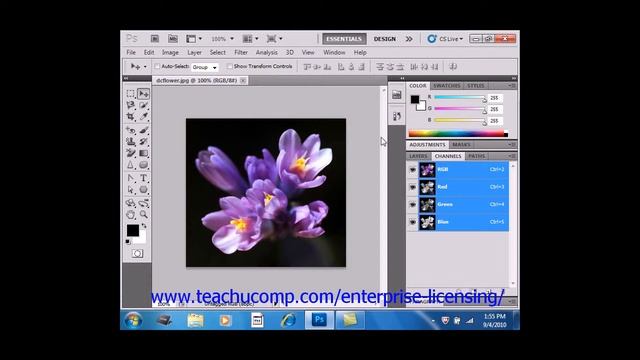Show more workspaces chevron
640x360 pixels.
(x=409, y=39)
